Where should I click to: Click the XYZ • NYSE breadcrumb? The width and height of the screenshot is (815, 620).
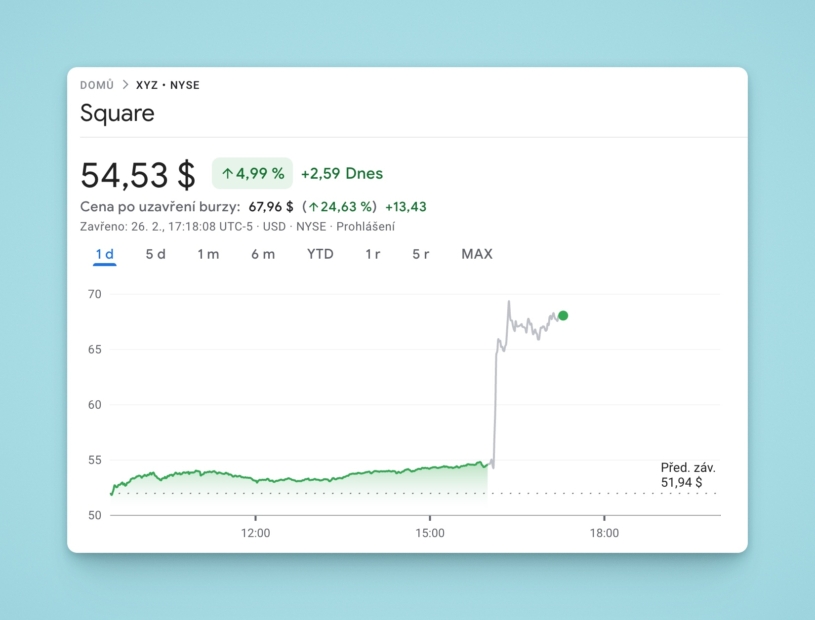pos(168,85)
